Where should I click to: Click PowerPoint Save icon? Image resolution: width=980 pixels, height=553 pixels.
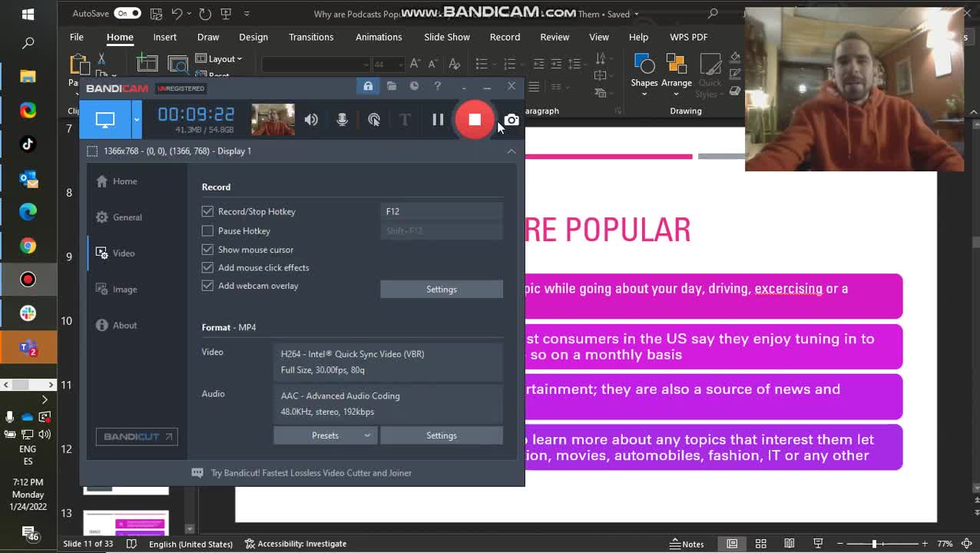[x=156, y=14]
